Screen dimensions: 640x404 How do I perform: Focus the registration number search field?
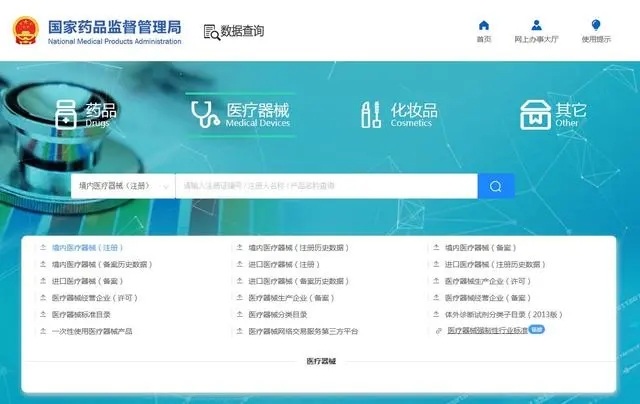327,186
